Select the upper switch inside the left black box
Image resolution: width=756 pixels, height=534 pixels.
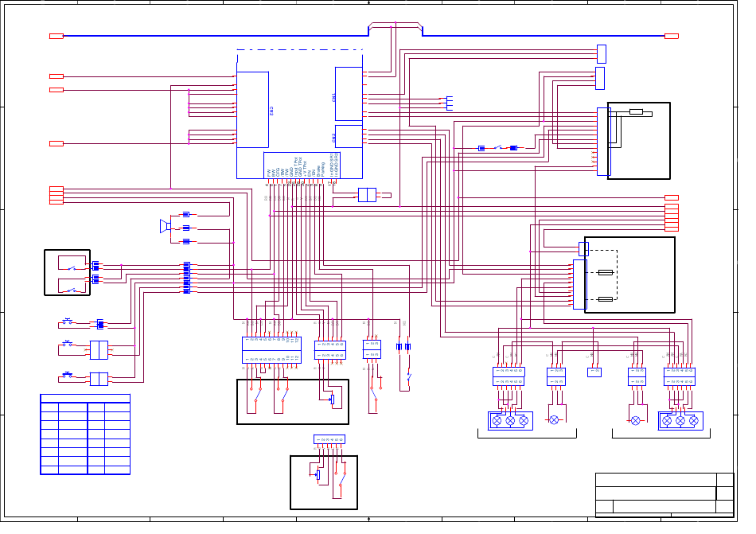pyautogui.click(x=72, y=268)
